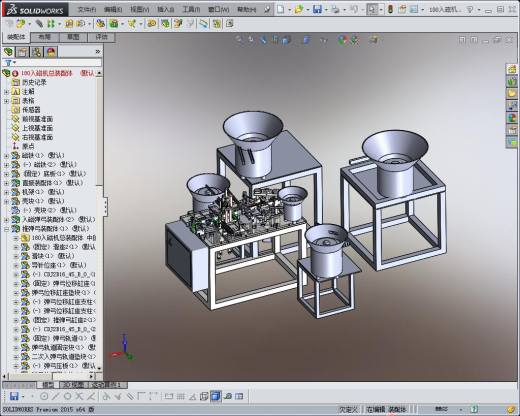Open the ConfigurationManager tab icon
This screenshot has width=520, height=416.
coord(37,52)
